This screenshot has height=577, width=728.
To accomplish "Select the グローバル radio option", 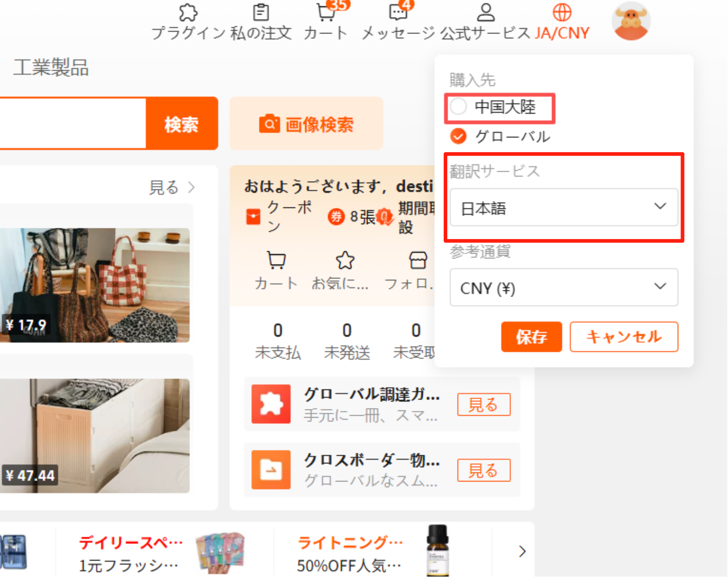I will click(459, 136).
